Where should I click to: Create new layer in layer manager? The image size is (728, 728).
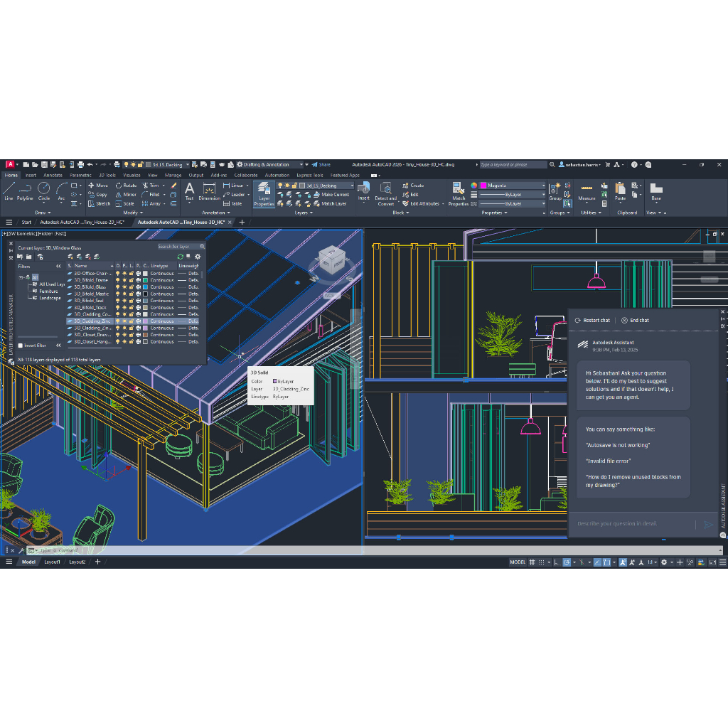(x=70, y=256)
